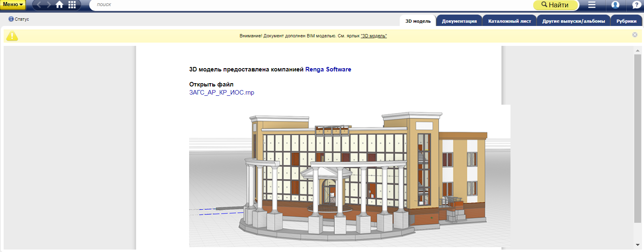Open the Другие выпуски/альбомы tab

(573, 21)
